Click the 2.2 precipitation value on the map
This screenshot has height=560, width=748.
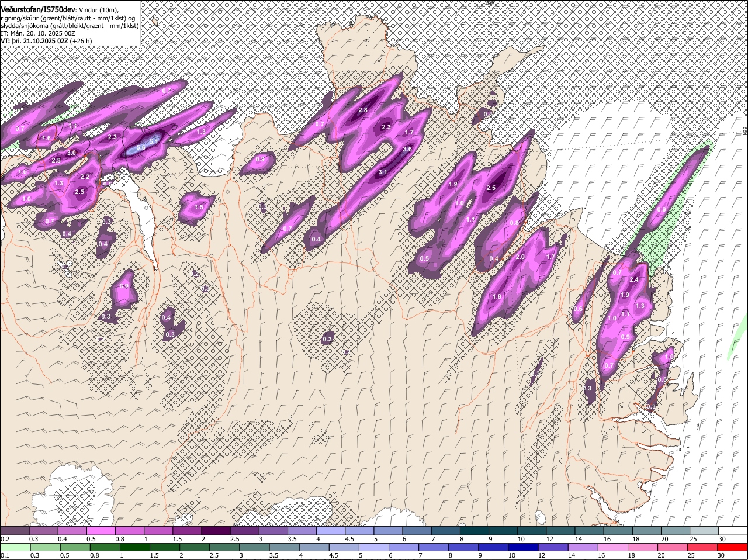[84, 177]
